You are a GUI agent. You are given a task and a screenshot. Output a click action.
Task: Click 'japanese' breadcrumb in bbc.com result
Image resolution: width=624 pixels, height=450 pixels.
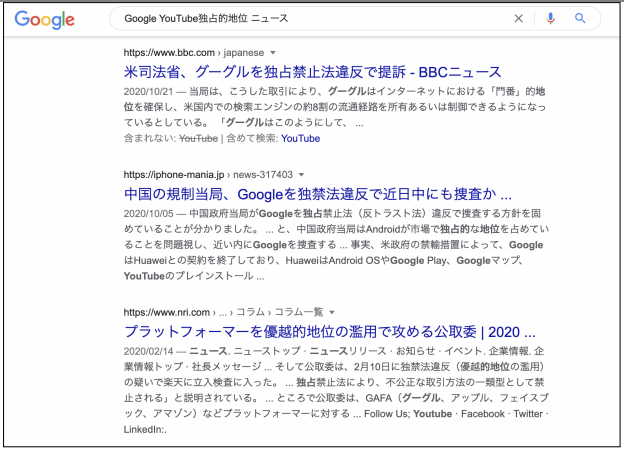tap(244, 53)
